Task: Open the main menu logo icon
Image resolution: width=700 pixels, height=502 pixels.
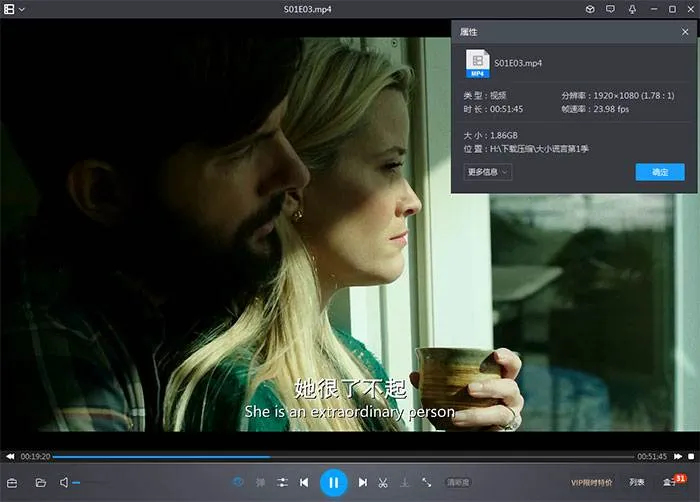Action: tap(9, 9)
